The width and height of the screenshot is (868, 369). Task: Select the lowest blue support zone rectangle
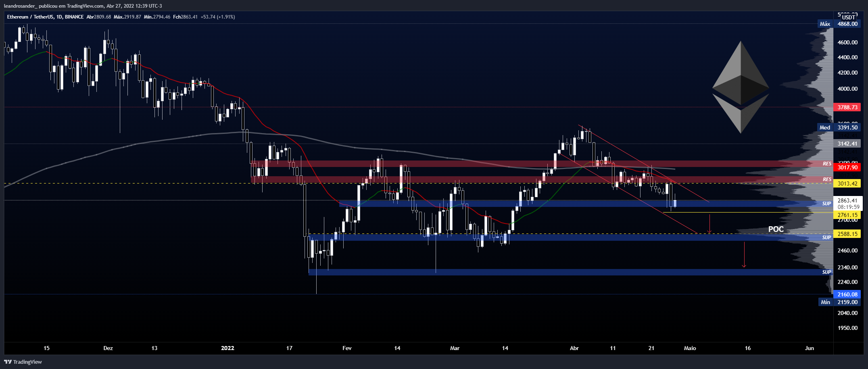(570, 272)
